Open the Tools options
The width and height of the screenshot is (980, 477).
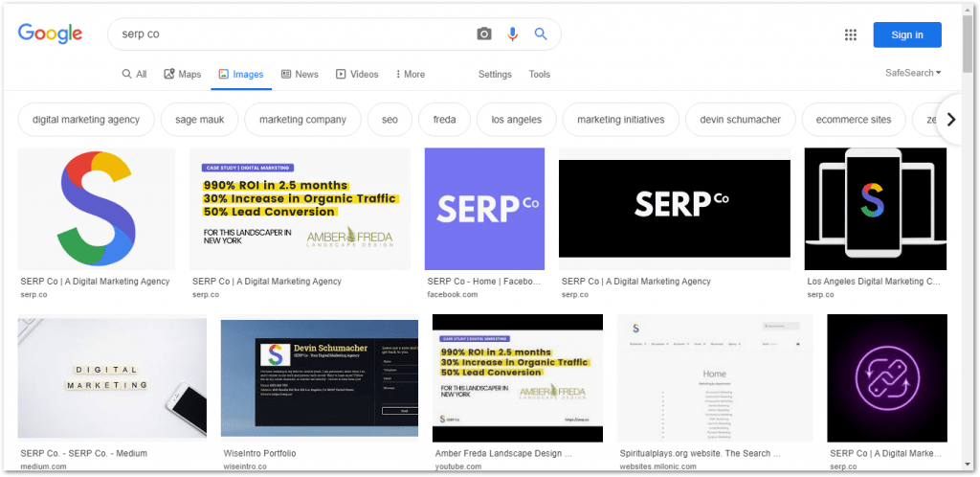point(540,75)
